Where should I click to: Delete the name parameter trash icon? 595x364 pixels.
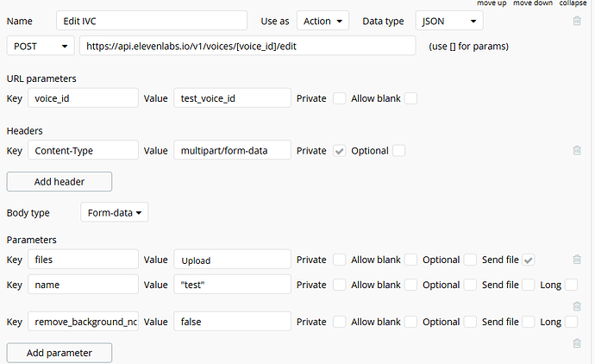pyautogui.click(x=576, y=304)
